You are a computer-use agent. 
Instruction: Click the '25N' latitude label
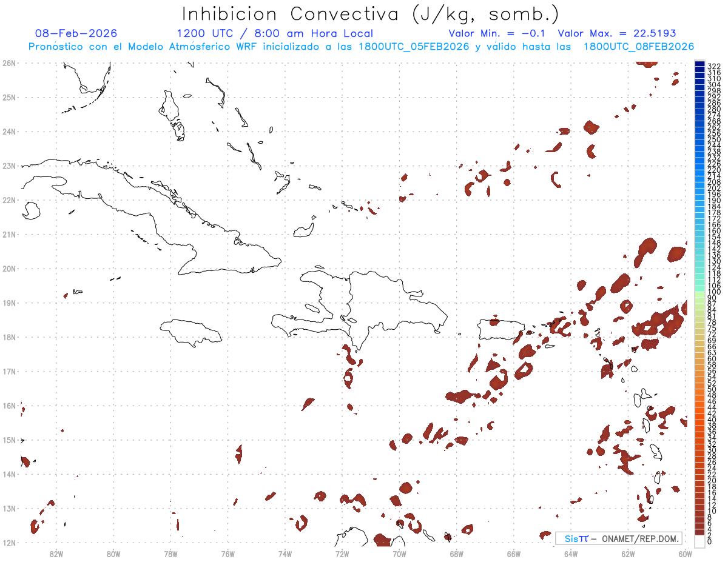(x=9, y=97)
